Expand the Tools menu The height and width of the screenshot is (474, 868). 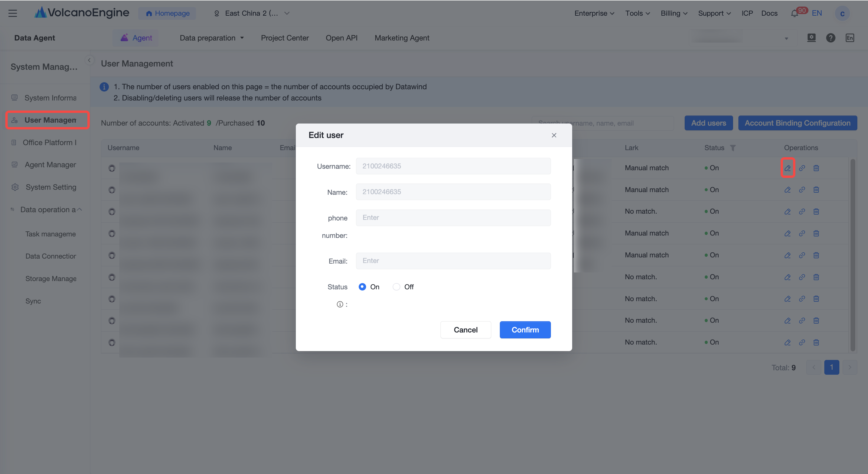637,13
